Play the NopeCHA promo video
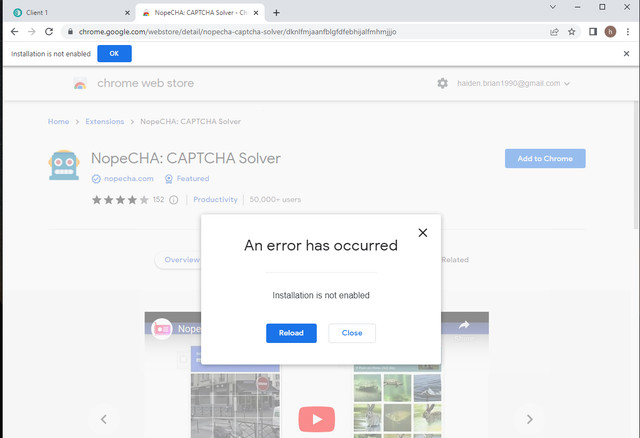Viewport: 640px width, 438px height. click(317, 419)
